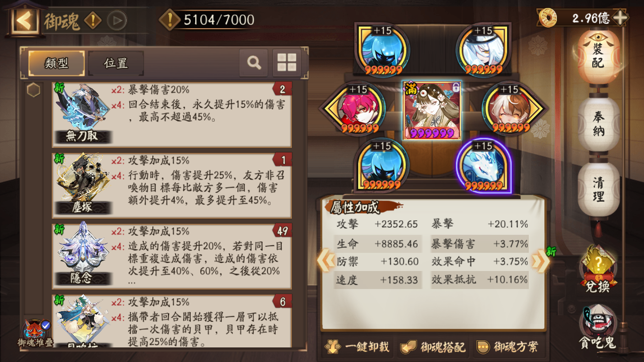644x362 pixels.
Task: Click the 一鍵卸載 button
Action: click(356, 347)
